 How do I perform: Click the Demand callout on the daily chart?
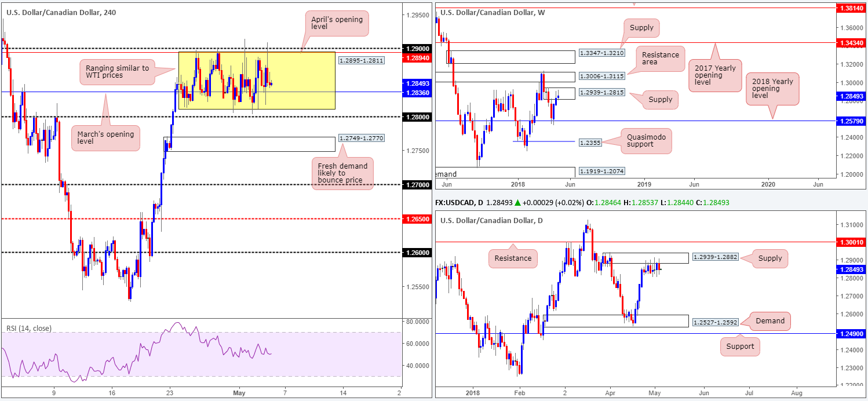(769, 320)
